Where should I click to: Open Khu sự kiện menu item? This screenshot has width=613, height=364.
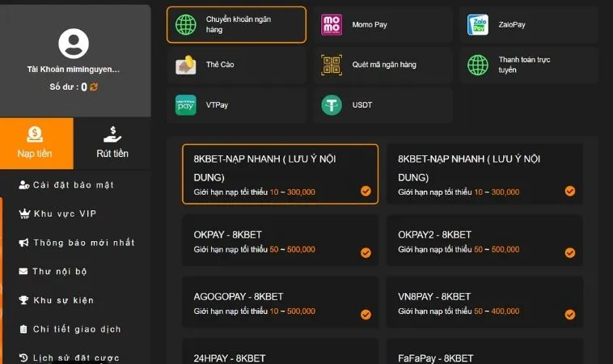(57, 300)
